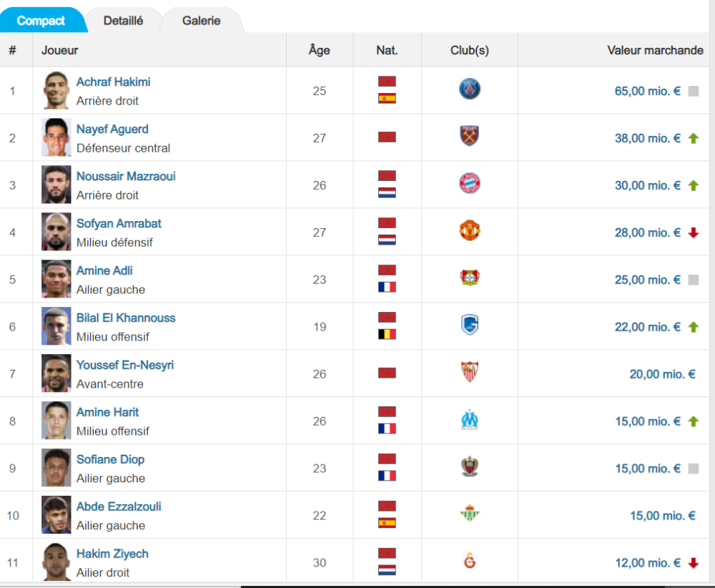This screenshot has width=715, height=588.
Task: Click the Manchester United club crest
Action: (470, 231)
